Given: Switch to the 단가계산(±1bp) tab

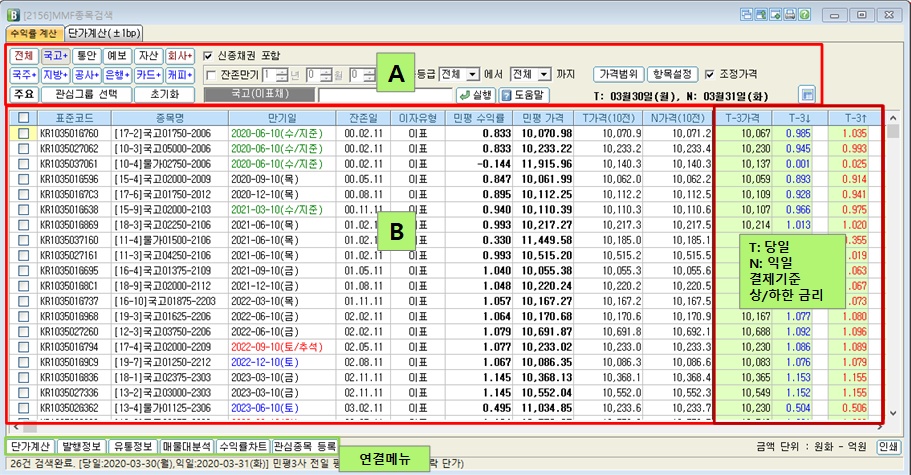Looking at the screenshot, I should click(x=102, y=35).
